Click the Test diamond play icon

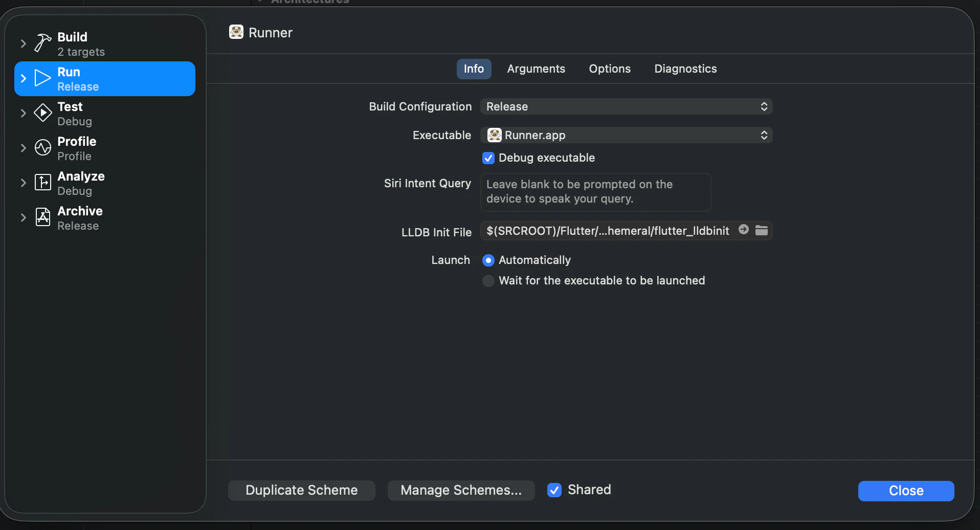[x=43, y=113]
